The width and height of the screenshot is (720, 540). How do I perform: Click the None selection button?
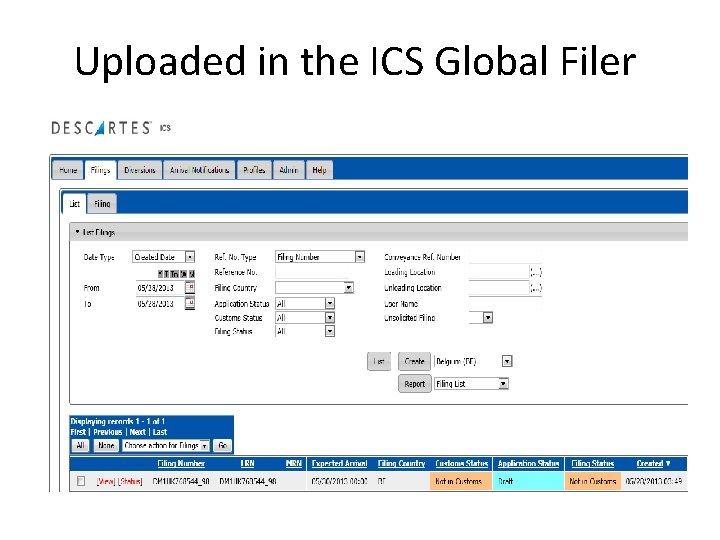tap(106, 445)
